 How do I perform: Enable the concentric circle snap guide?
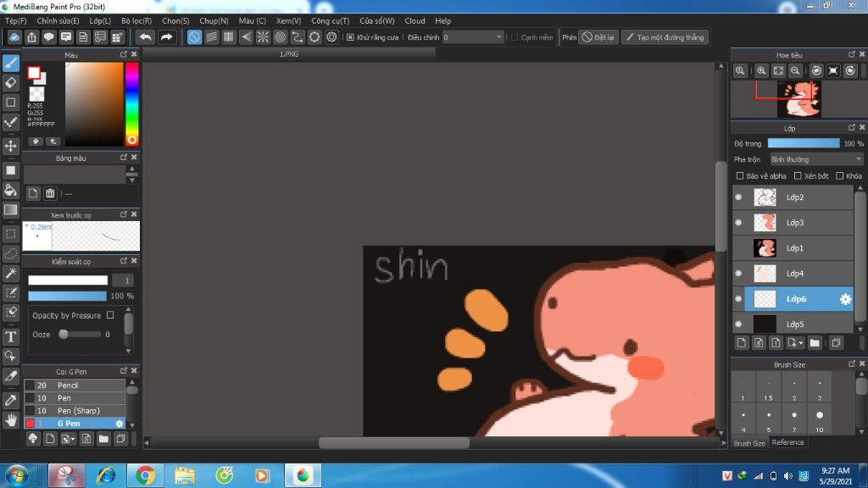(x=280, y=37)
